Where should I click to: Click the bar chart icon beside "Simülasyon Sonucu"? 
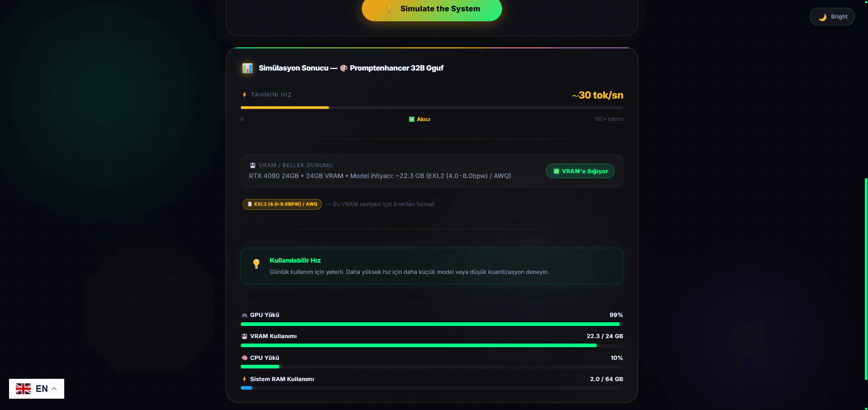coord(247,68)
